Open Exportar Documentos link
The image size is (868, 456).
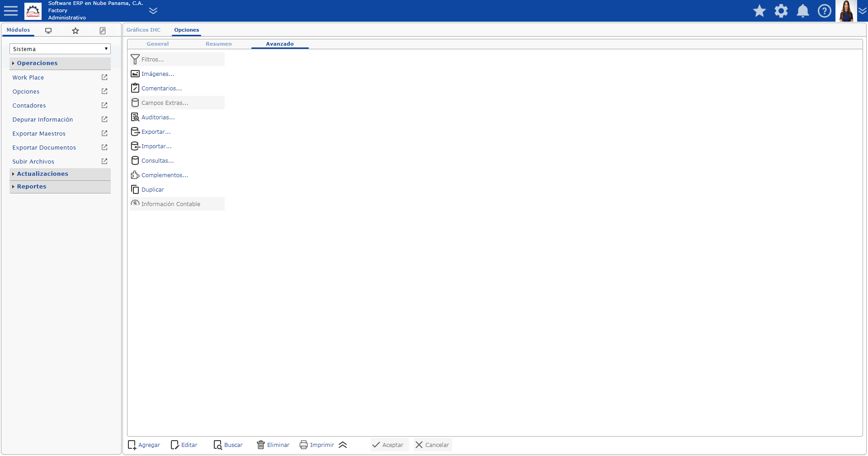pos(44,148)
